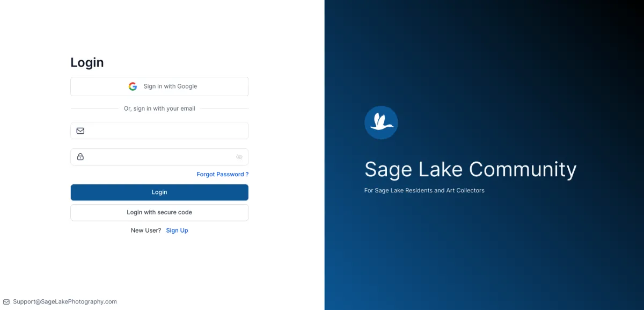Click the Login heading text

(x=87, y=62)
